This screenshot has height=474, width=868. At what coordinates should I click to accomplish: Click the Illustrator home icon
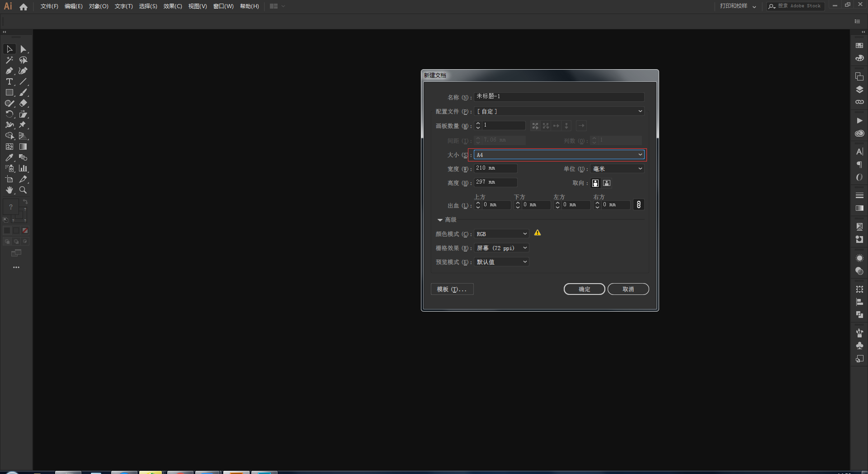click(24, 6)
